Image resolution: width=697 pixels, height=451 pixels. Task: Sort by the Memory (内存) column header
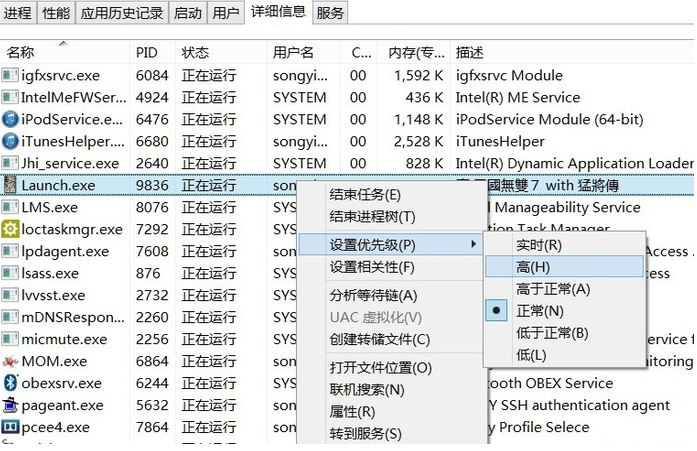(415, 52)
